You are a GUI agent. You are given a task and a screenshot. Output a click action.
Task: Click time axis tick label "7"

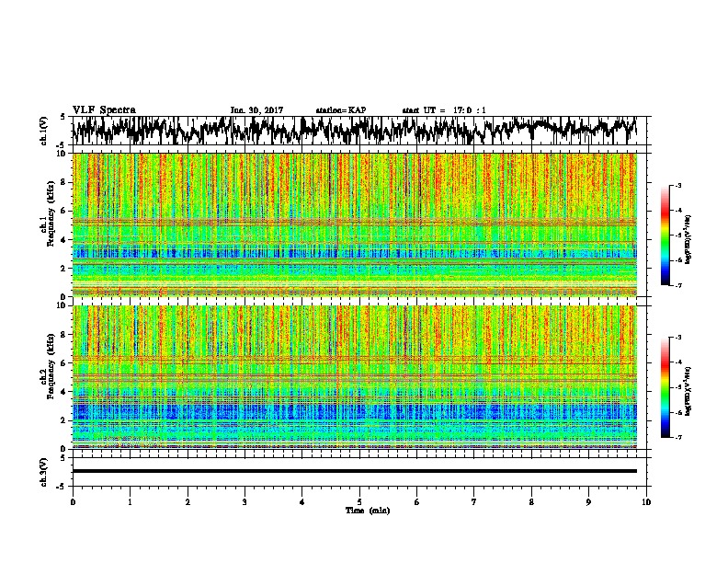click(x=474, y=502)
